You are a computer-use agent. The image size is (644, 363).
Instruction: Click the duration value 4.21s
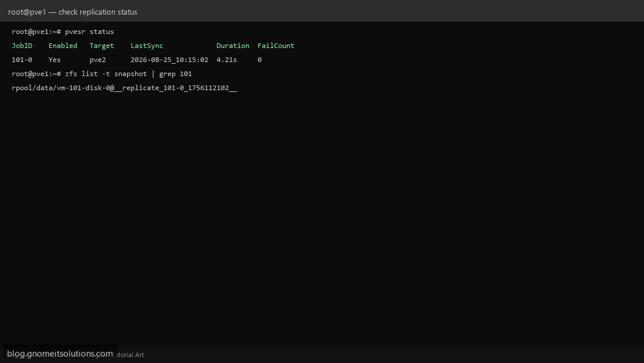pos(227,60)
